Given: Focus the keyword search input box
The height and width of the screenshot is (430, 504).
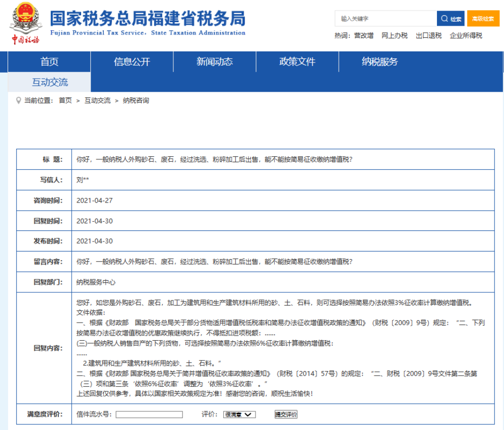Looking at the screenshot, I should [x=386, y=19].
